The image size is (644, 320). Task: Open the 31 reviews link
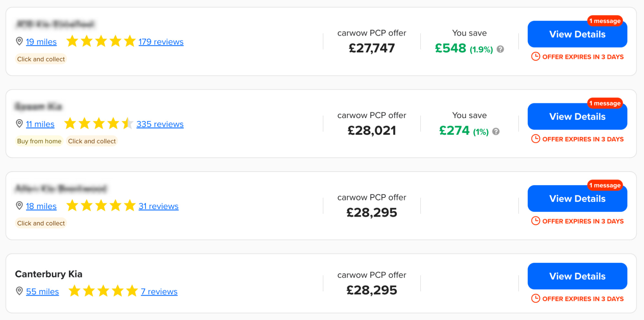159,206
